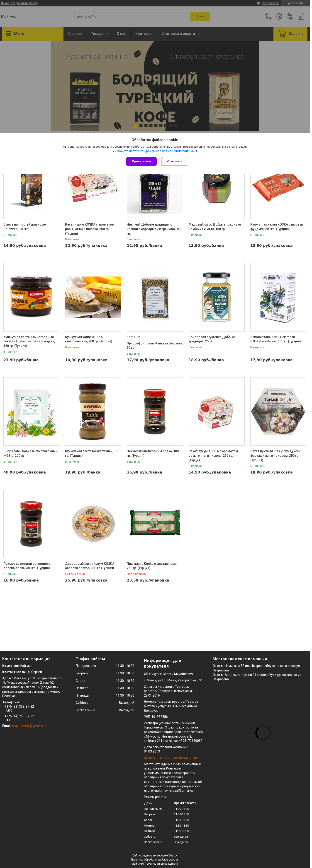Go to the Контакты menu item

(x=144, y=34)
